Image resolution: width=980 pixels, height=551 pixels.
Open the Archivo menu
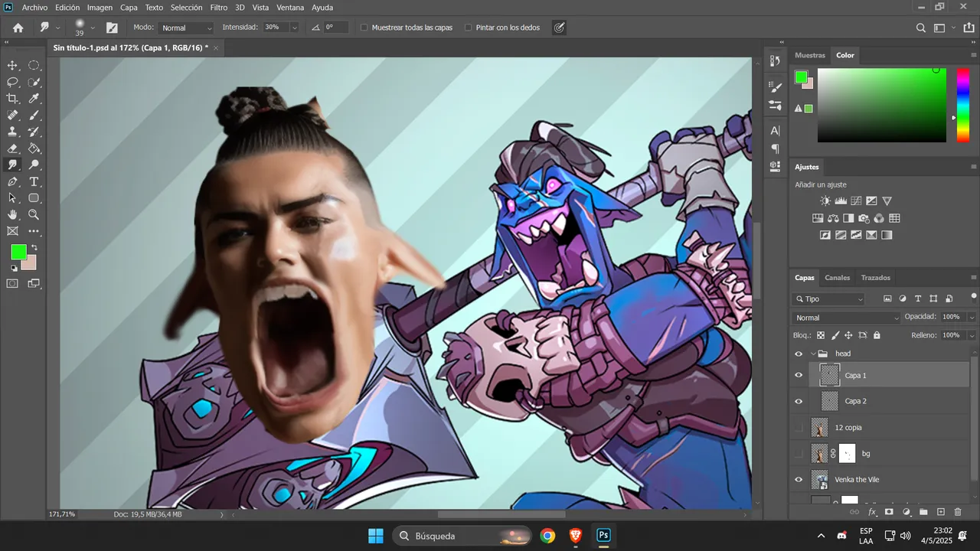pyautogui.click(x=35, y=8)
